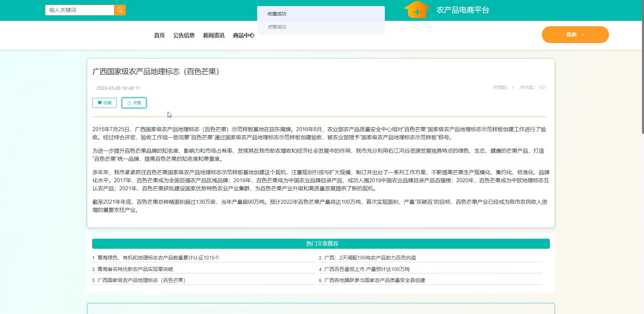Click the 收藏成功 notification message
Image resolution: width=644 pixels, height=314 pixels.
(x=321, y=14)
